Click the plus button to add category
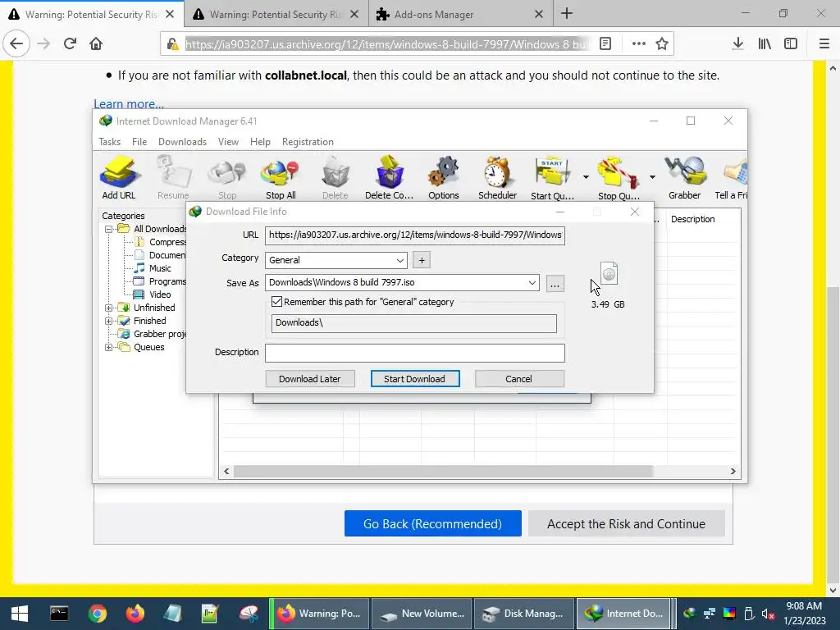The width and height of the screenshot is (840, 630). click(x=422, y=260)
